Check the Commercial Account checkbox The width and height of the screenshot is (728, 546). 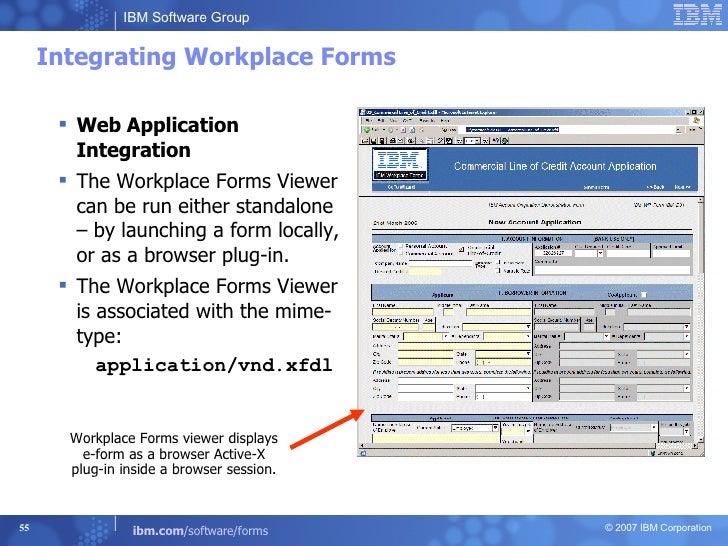tap(400, 253)
